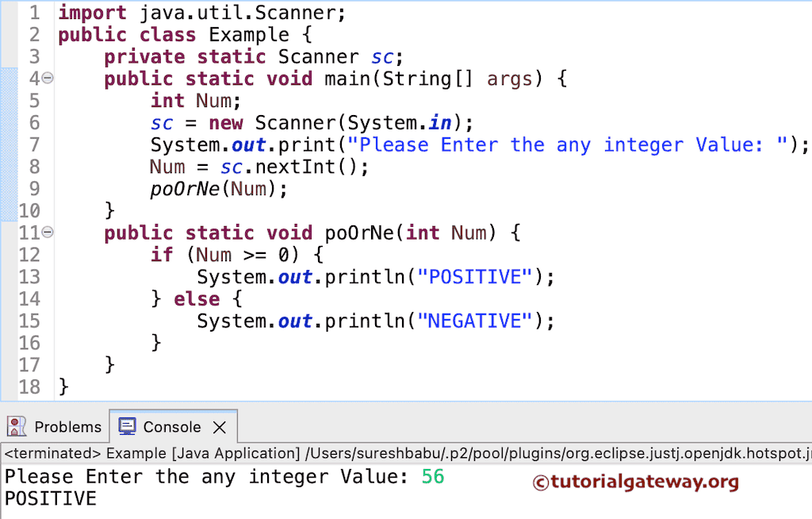Collapse the main method fold marker
The width and height of the screenshot is (812, 519).
click(46, 77)
